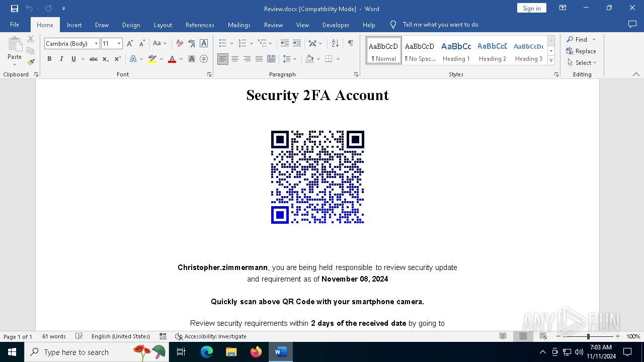644x362 pixels.
Task: Decrease font size with the smaller A icon
Action: (142, 43)
